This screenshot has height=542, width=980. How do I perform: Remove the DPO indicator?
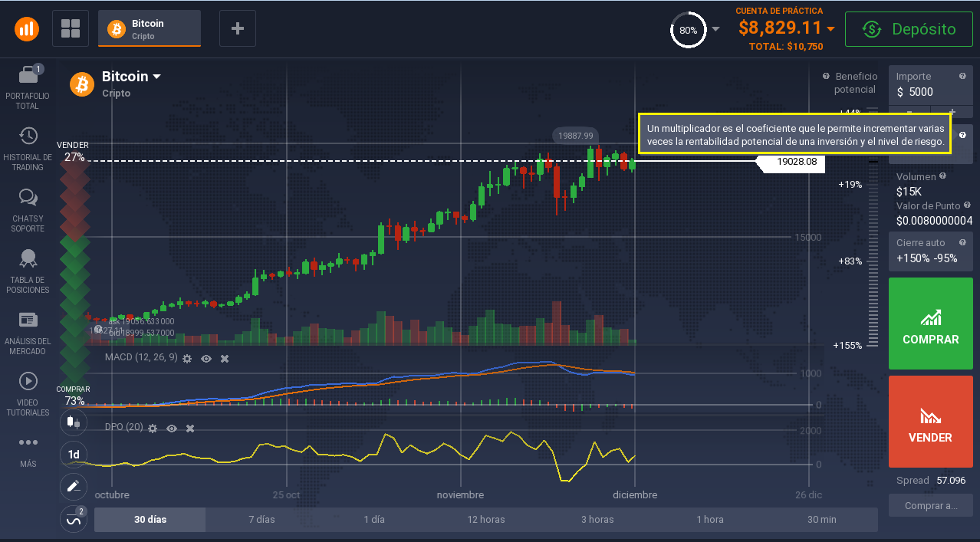[190, 428]
